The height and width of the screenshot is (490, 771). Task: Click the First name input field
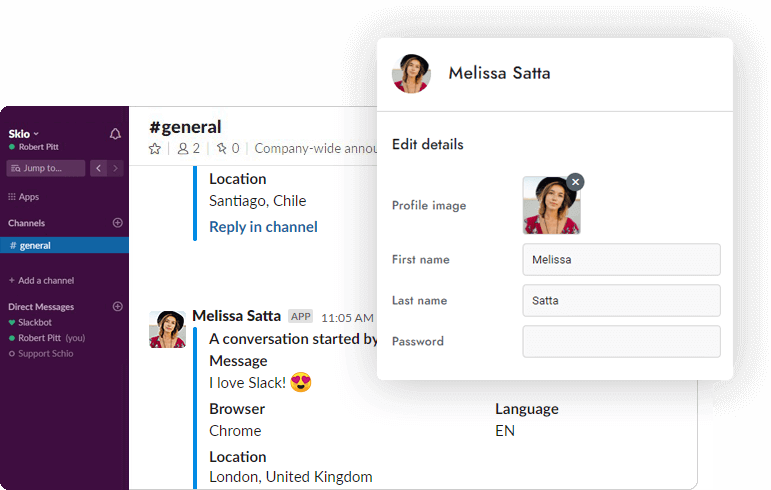(621, 259)
